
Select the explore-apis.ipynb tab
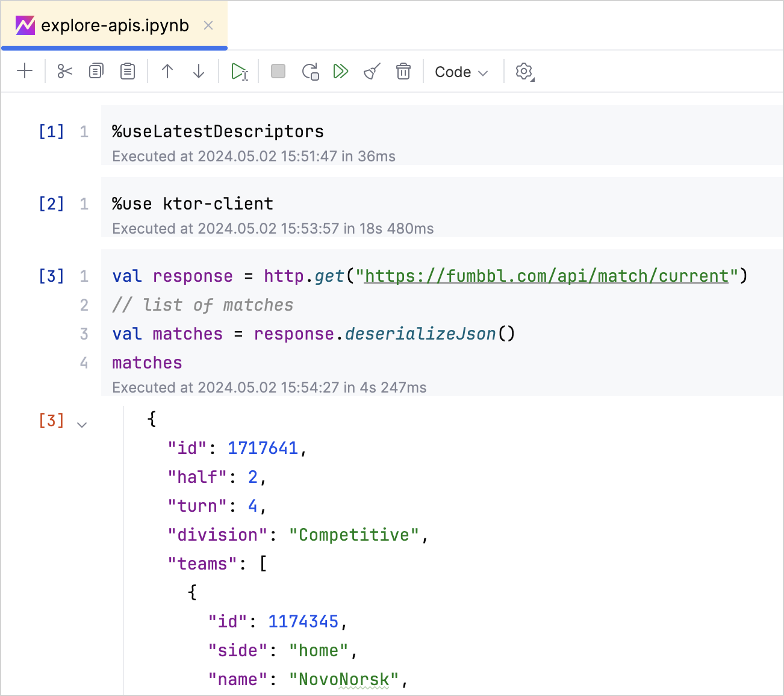pos(114,25)
